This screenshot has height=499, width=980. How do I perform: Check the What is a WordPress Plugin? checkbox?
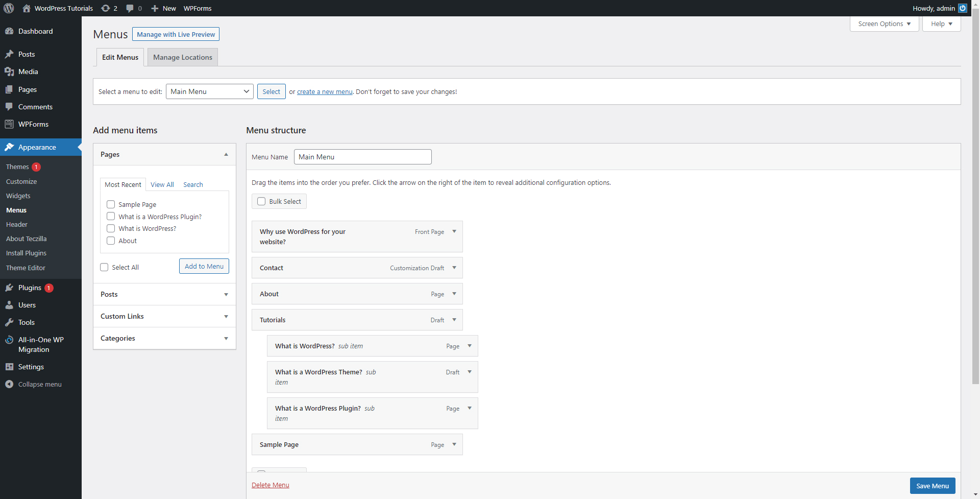(111, 216)
